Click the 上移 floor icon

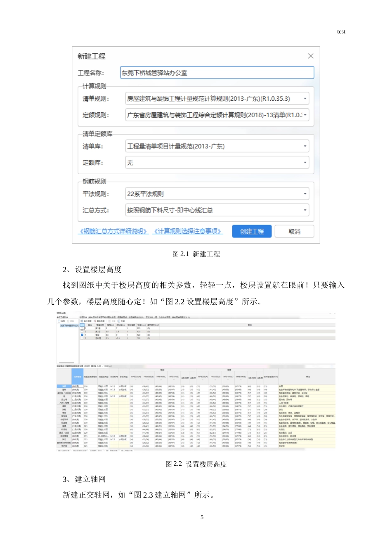[x=109, y=321]
